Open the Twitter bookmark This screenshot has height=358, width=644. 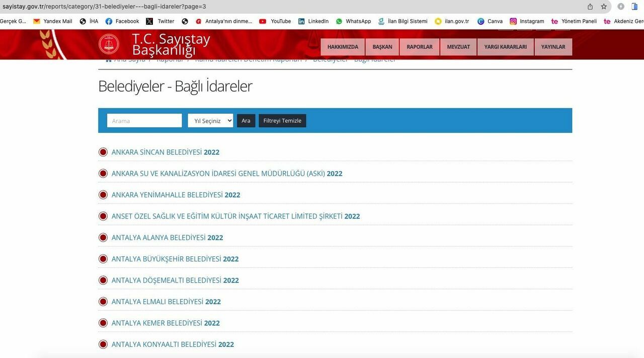click(x=160, y=21)
